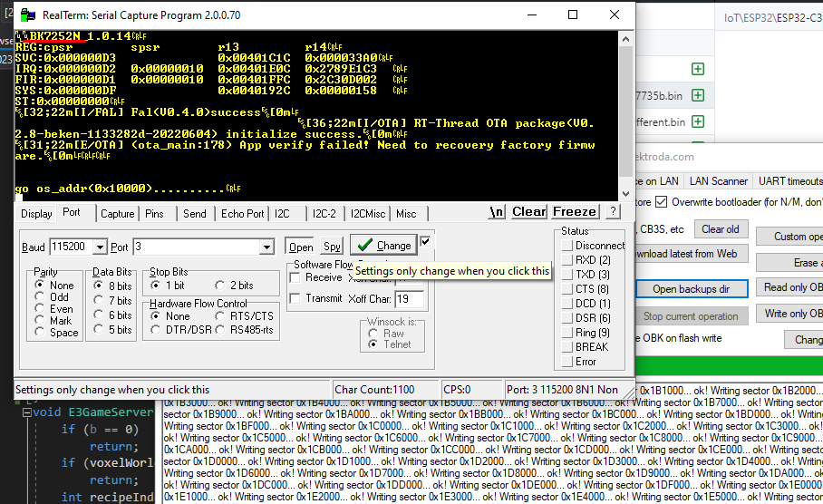
Task: Click Char Count:1100 in the status bar
Action: coord(374,390)
